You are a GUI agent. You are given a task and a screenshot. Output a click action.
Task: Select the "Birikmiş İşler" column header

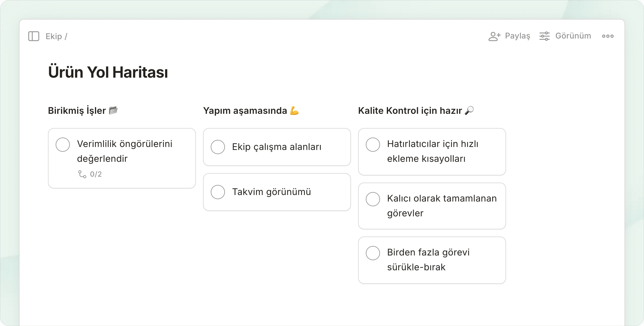[77, 111]
